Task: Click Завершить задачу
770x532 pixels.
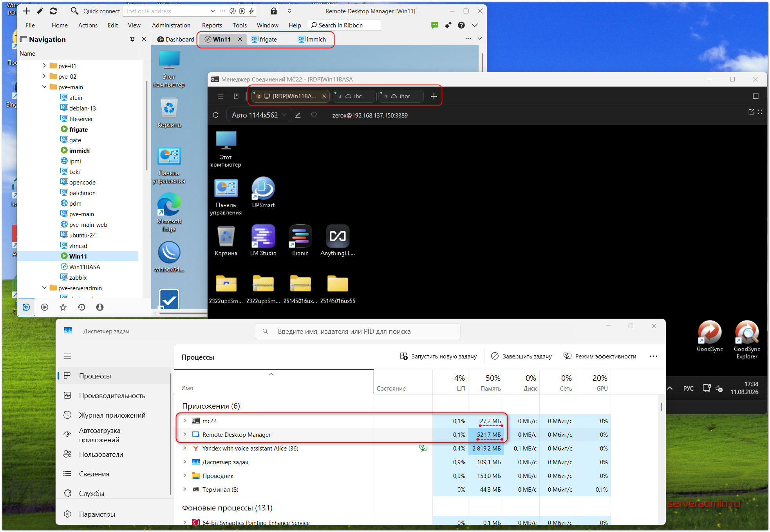Action: 521,356
